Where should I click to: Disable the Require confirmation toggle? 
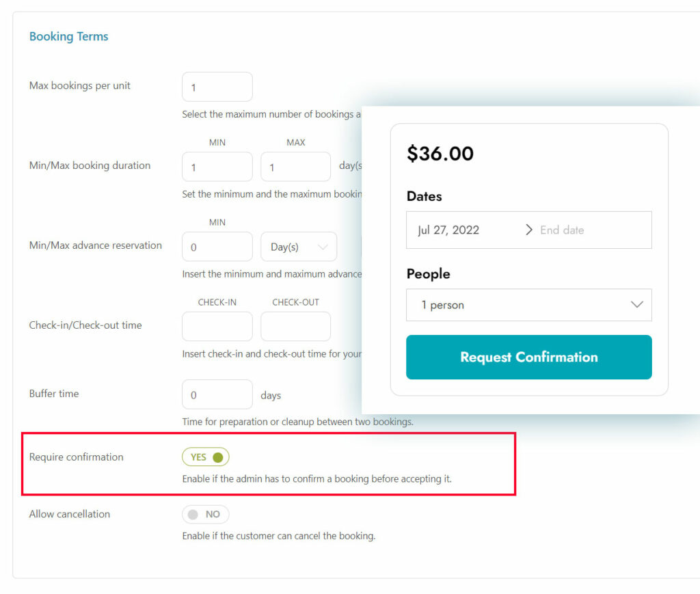(206, 457)
